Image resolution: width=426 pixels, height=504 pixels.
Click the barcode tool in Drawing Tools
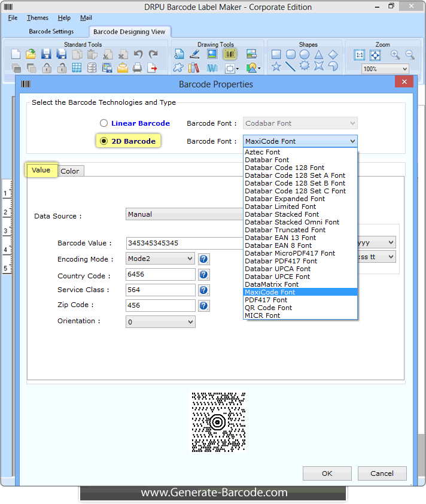tap(230, 54)
